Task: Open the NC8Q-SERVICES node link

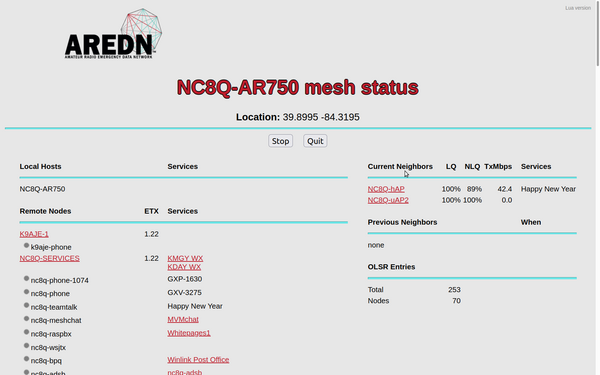Action: pos(50,258)
